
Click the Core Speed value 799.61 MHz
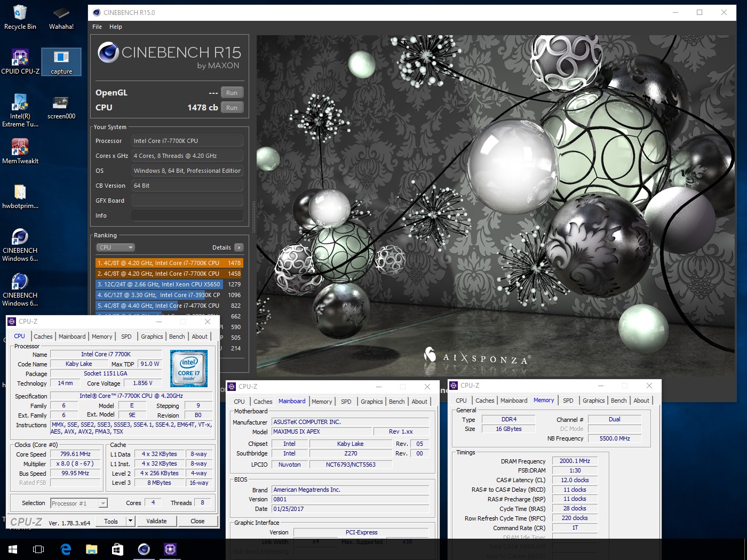(75, 454)
